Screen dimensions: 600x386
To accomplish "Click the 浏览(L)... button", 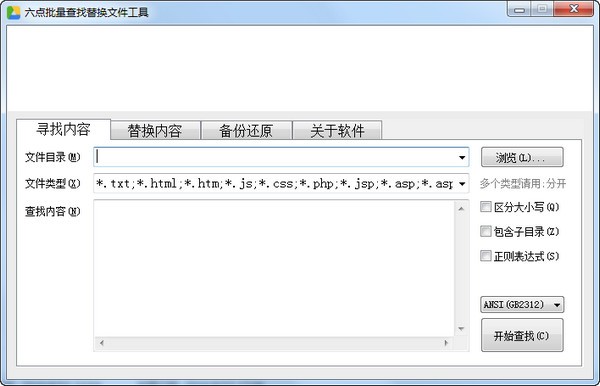I will (x=522, y=157).
